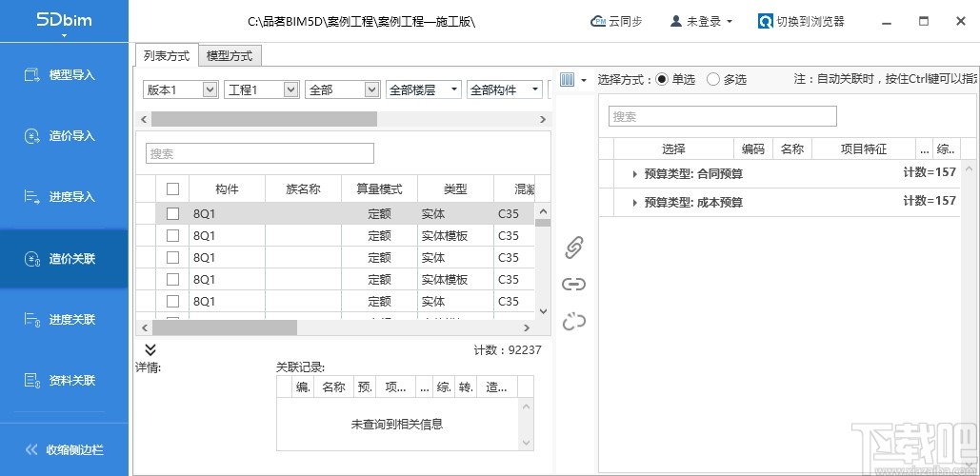Click the left panel search field
Screen dimensions: 980x476
(260, 153)
